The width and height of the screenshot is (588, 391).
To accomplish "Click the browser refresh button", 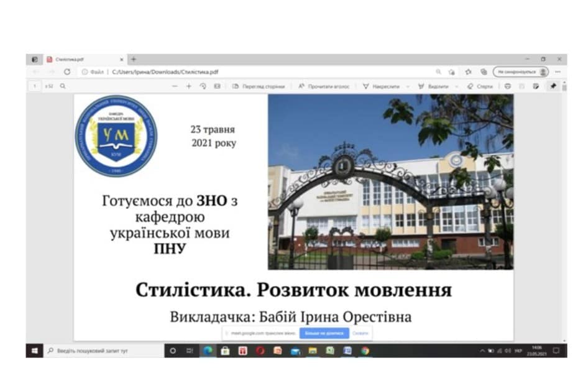I will pyautogui.click(x=67, y=71).
